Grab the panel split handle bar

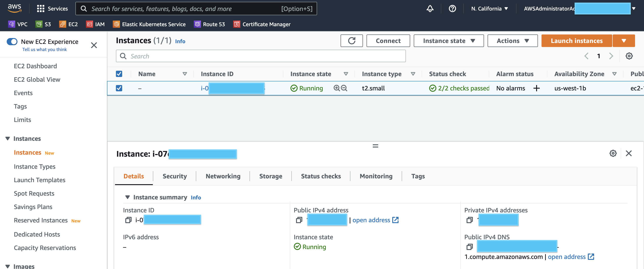click(x=375, y=146)
